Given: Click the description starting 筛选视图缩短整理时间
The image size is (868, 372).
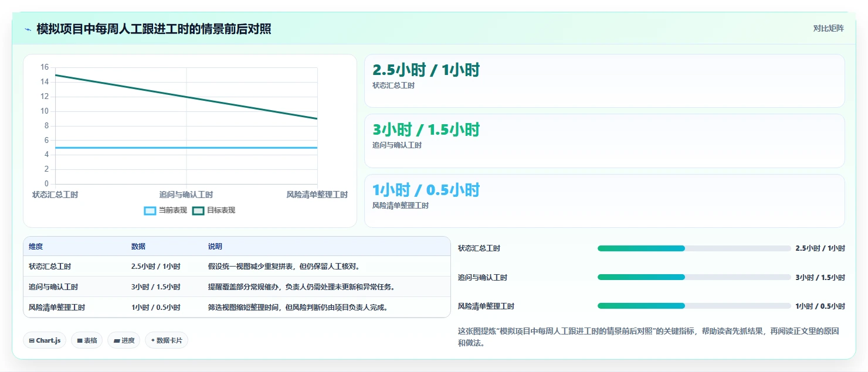Looking at the screenshot, I should click(299, 308).
